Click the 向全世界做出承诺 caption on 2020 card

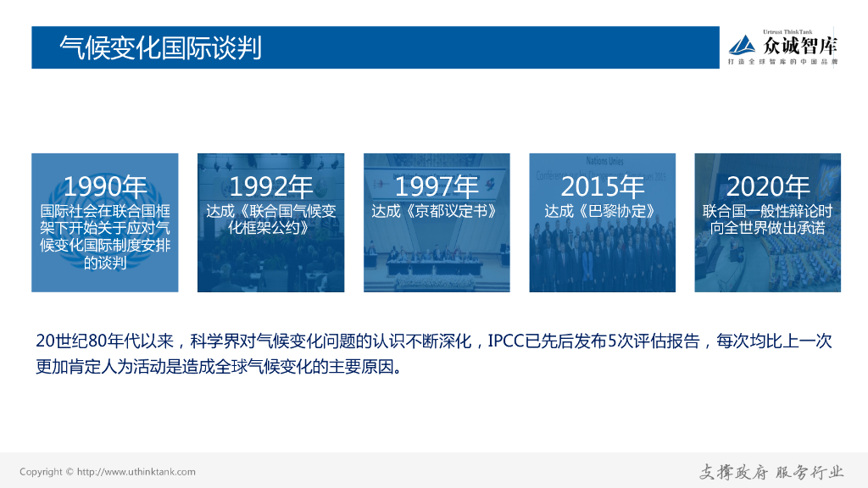[768, 225]
